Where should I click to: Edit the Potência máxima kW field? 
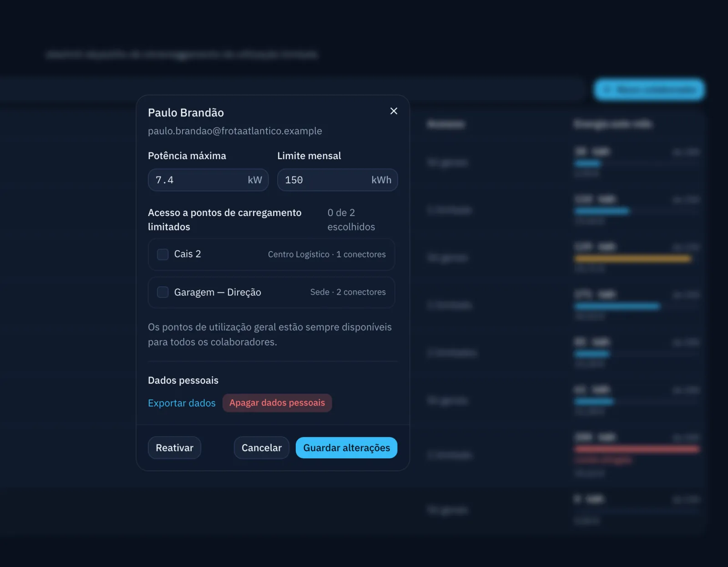208,180
